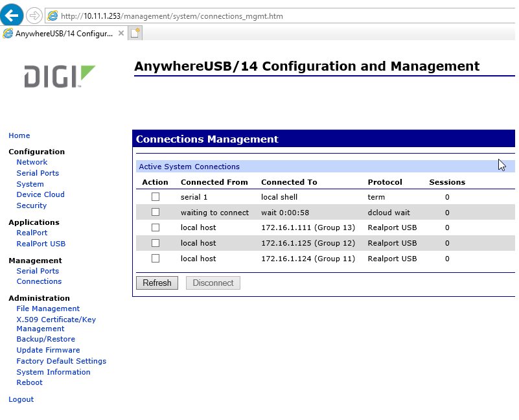Go to the Home link
The width and height of the screenshot is (519, 420).
pos(19,135)
